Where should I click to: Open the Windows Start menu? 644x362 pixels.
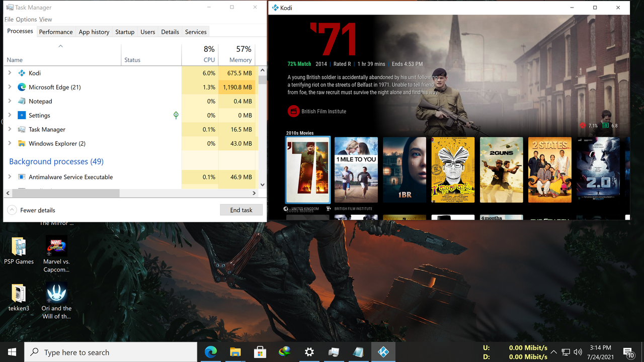pyautogui.click(x=12, y=352)
